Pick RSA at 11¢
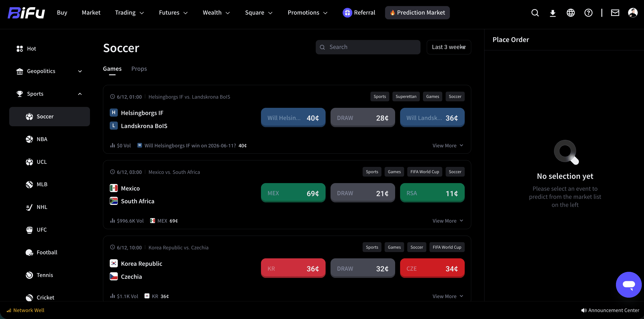The width and height of the screenshot is (644, 319). tap(432, 193)
